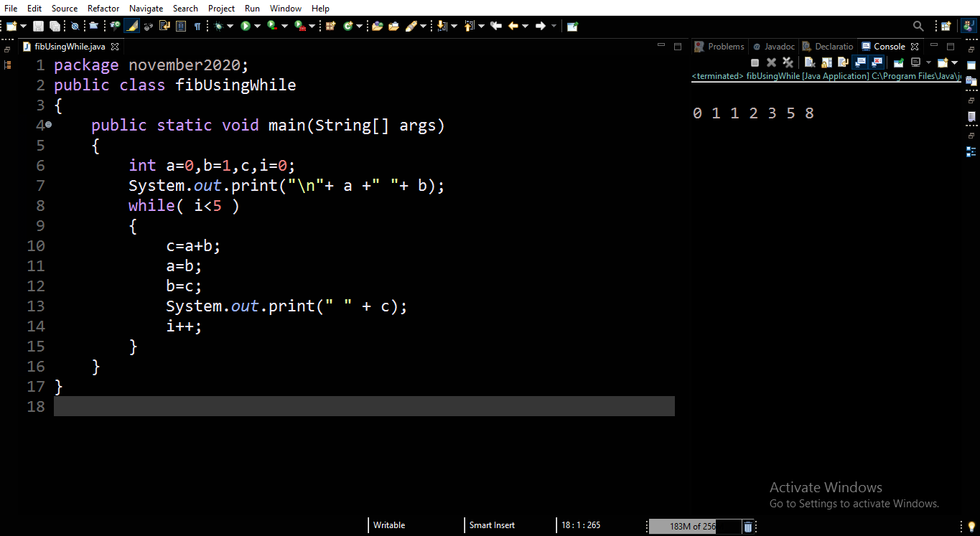980x536 pixels.
Task: Start debugging with the Debug bug icon
Action: [219, 26]
